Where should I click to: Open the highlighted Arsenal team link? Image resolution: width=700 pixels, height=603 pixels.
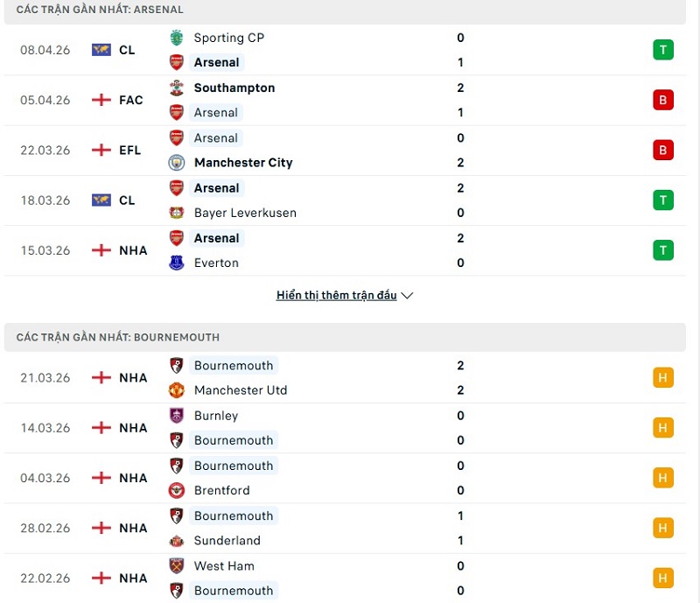(216, 63)
